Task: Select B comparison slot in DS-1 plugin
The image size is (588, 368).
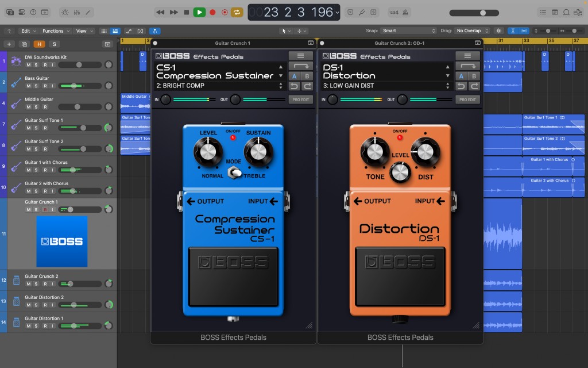Action: [474, 76]
